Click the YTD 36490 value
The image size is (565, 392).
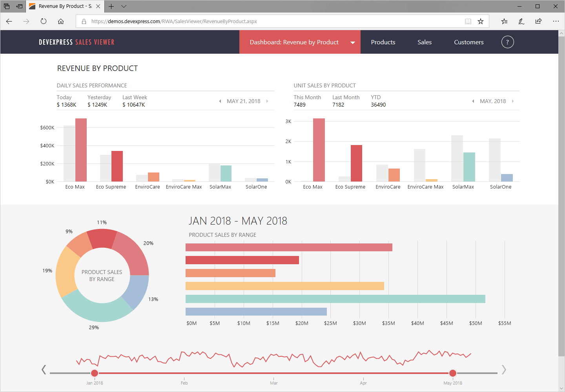pos(378,105)
